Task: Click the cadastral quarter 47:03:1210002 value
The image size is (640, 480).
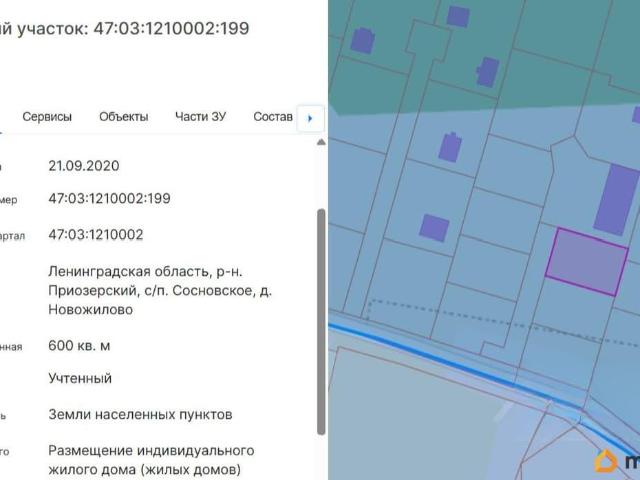Action: tap(96, 235)
